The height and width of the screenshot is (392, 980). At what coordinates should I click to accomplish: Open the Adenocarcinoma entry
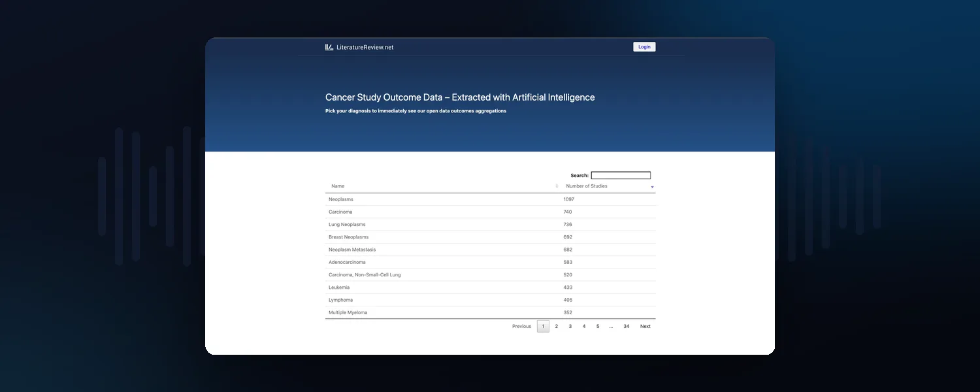pos(491,262)
